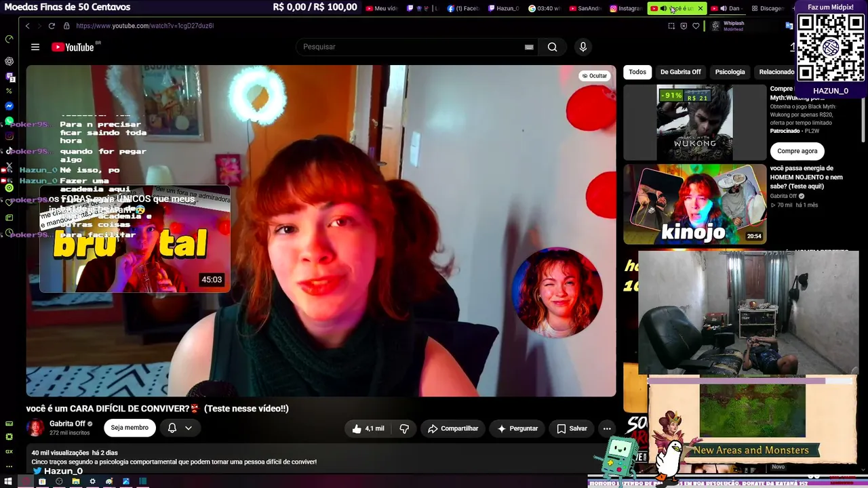868x488 pixels.
Task: Open Messenger in the Opera GX sidebar
Action: pos(9,106)
